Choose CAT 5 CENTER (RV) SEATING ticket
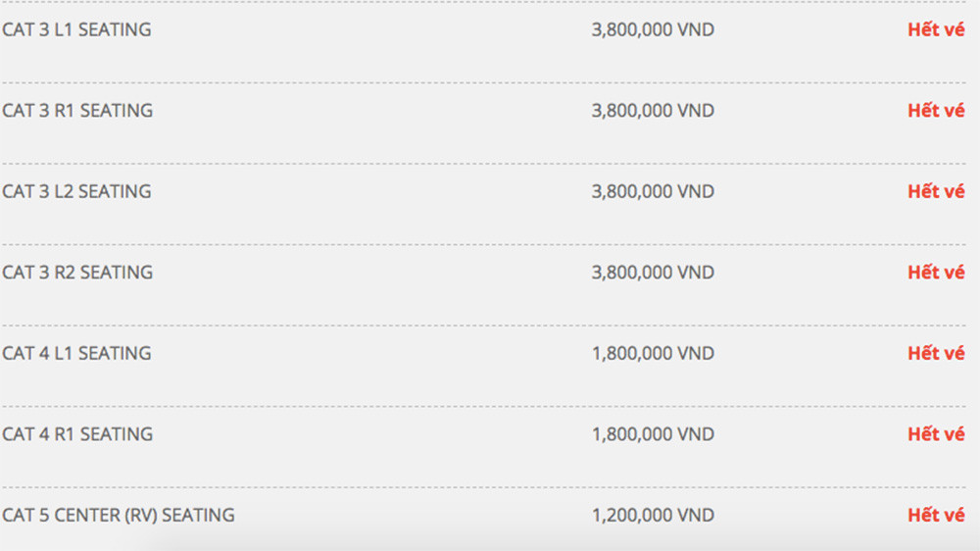The height and width of the screenshot is (551, 980). (x=119, y=516)
